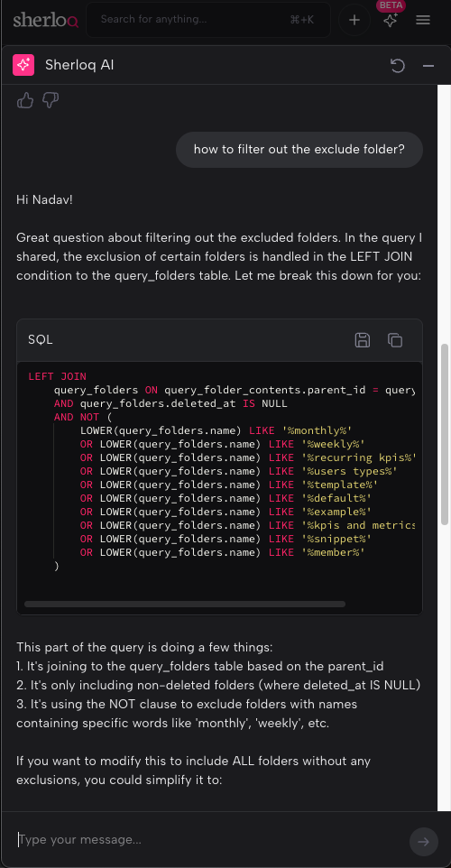Click the list item about parent_id join
The image size is (451, 868).
click(x=200, y=666)
